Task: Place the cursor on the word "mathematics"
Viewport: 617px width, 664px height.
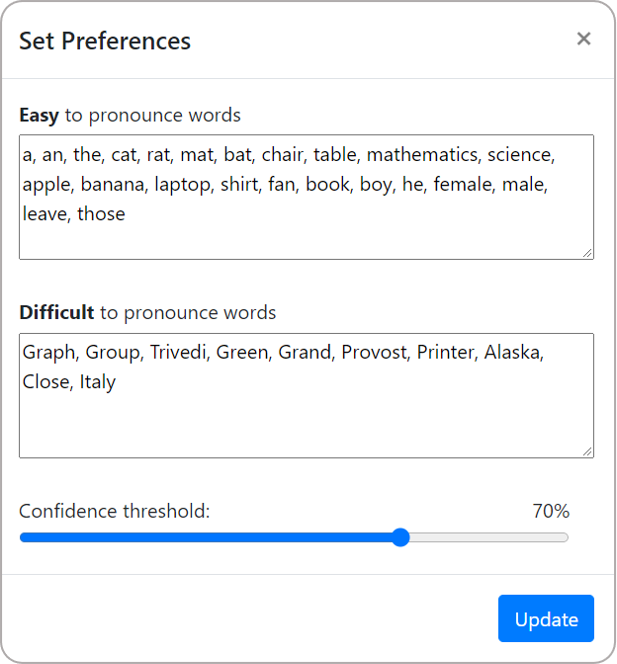Action: [x=422, y=155]
